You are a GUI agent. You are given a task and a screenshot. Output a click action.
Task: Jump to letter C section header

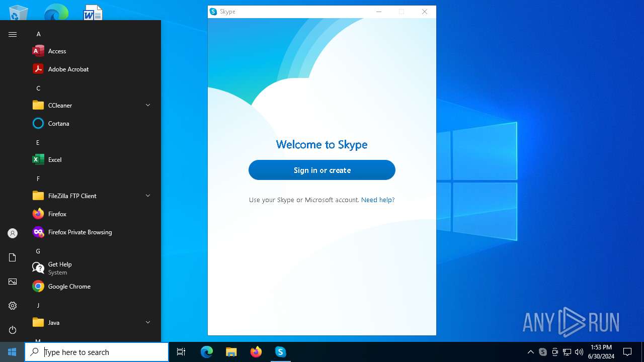38,88
